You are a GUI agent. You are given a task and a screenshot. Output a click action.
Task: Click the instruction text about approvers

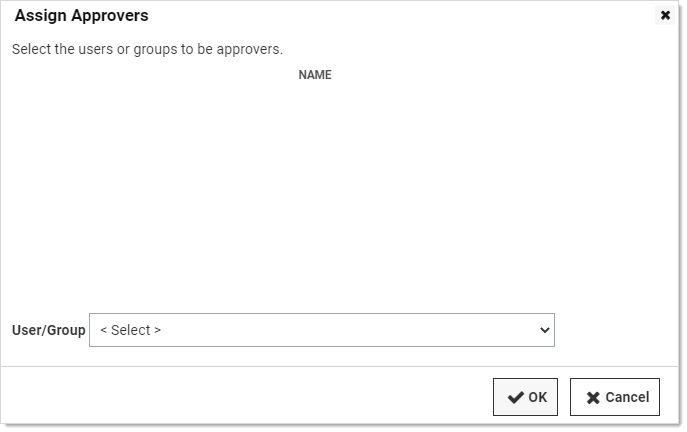pos(147,49)
